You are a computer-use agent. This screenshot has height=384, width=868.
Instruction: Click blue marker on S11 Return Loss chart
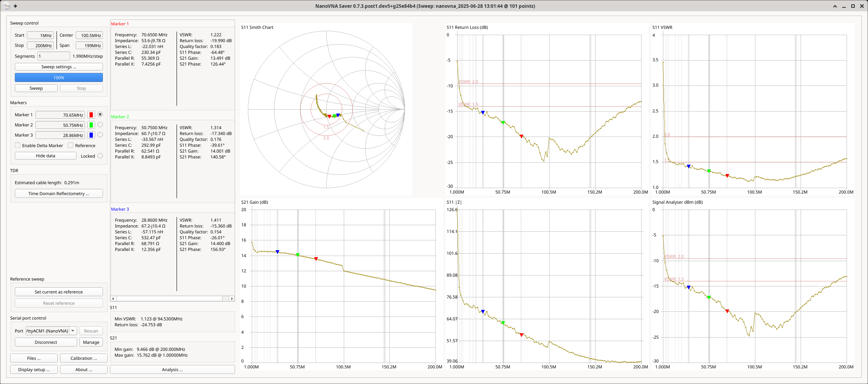[483, 112]
